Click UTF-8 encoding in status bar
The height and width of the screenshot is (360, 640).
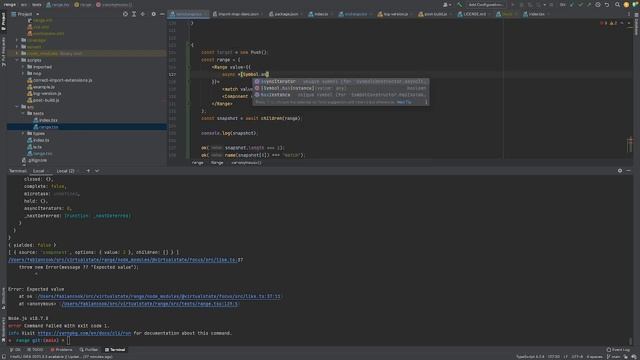point(577,357)
